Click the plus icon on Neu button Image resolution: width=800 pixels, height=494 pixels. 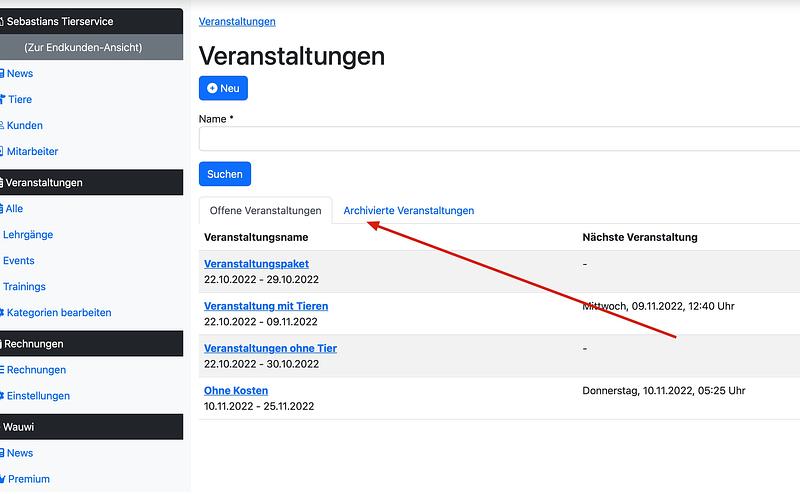[212, 88]
